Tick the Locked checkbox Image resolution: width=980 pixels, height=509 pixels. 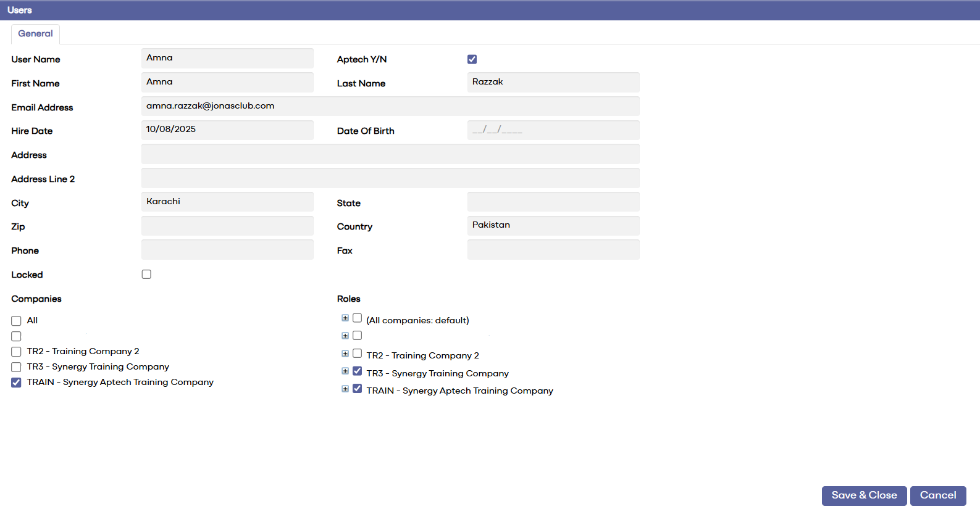pos(146,275)
